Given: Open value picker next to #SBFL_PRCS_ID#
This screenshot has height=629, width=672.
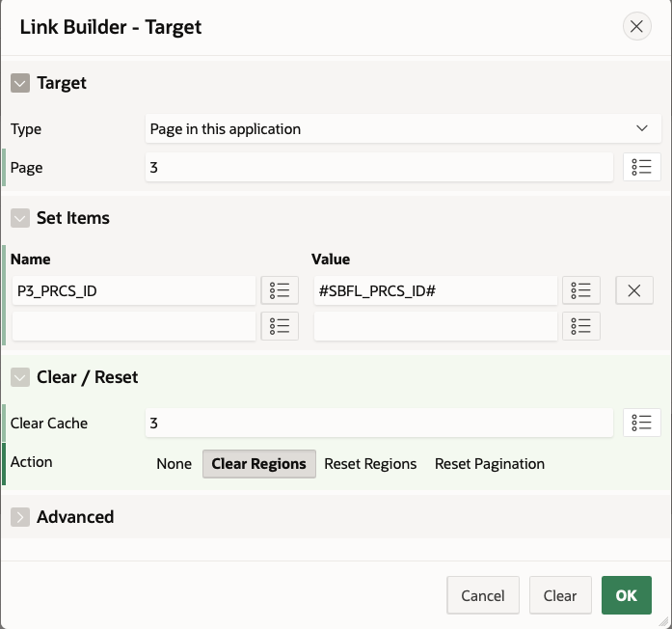Looking at the screenshot, I should [581, 290].
